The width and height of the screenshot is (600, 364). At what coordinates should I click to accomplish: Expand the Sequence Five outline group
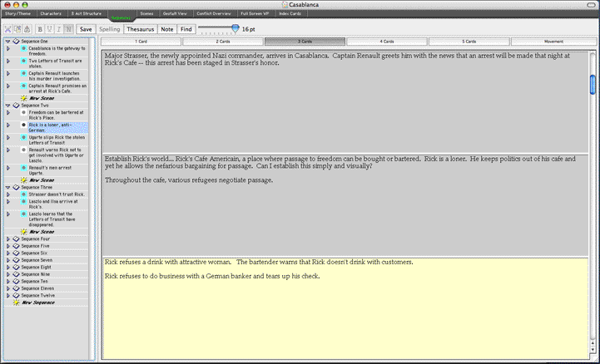coord(7,246)
